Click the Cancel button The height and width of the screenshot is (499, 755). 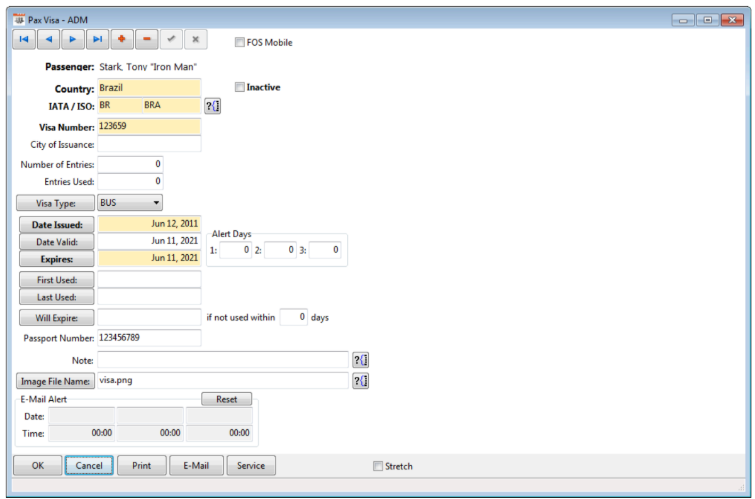pyautogui.click(x=89, y=465)
